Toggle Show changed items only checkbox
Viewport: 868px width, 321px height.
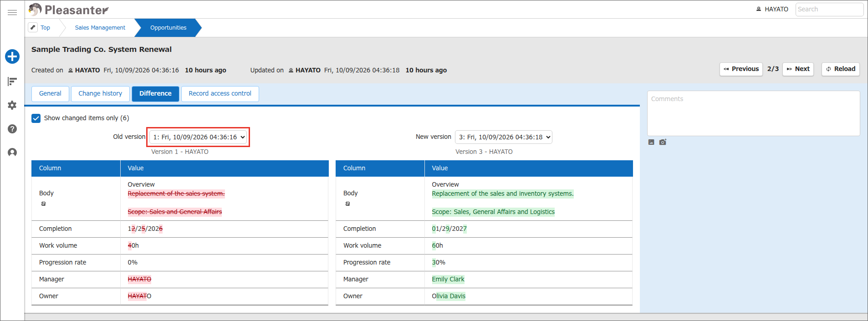[36, 118]
